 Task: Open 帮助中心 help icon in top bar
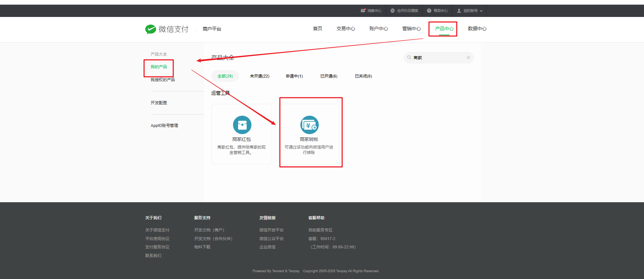click(x=429, y=11)
